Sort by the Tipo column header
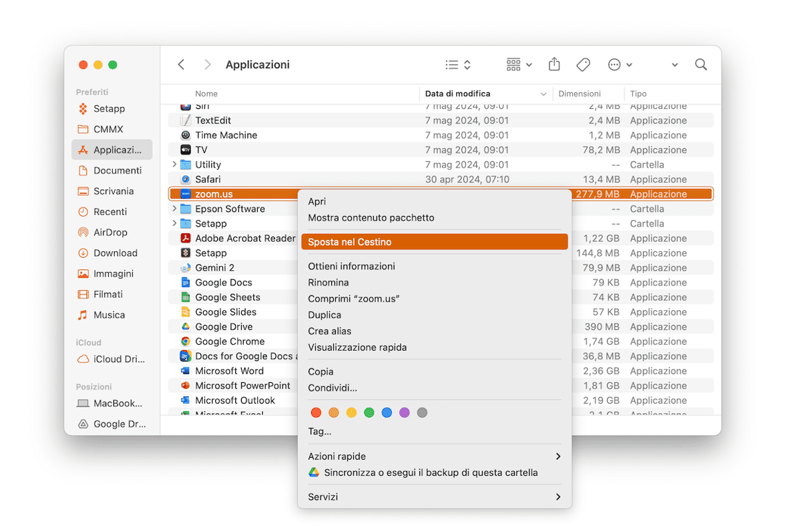812x526 pixels. tap(638, 94)
